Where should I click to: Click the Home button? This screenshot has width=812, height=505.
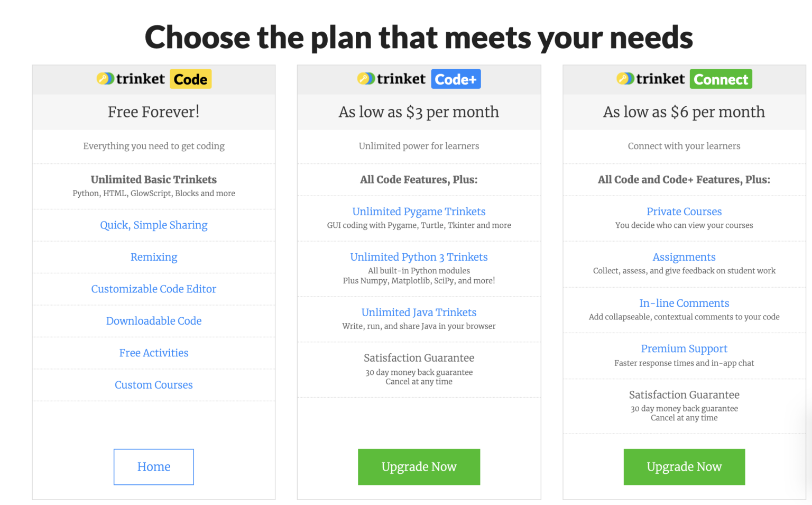(154, 467)
